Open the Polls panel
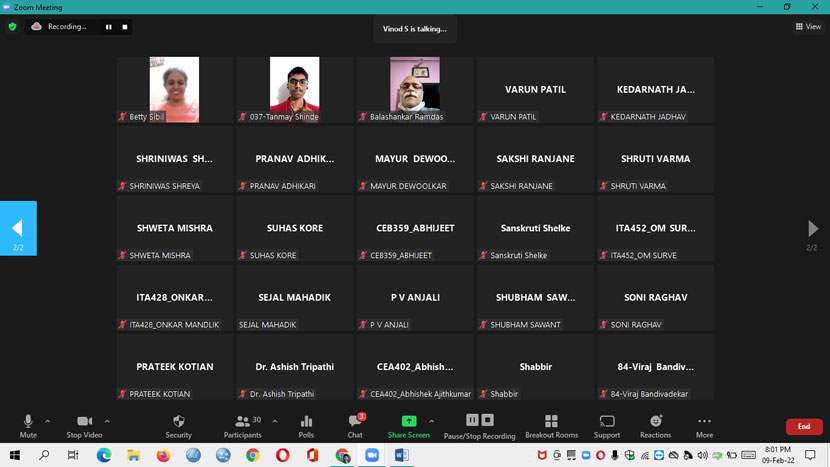830x467 pixels. [306, 426]
